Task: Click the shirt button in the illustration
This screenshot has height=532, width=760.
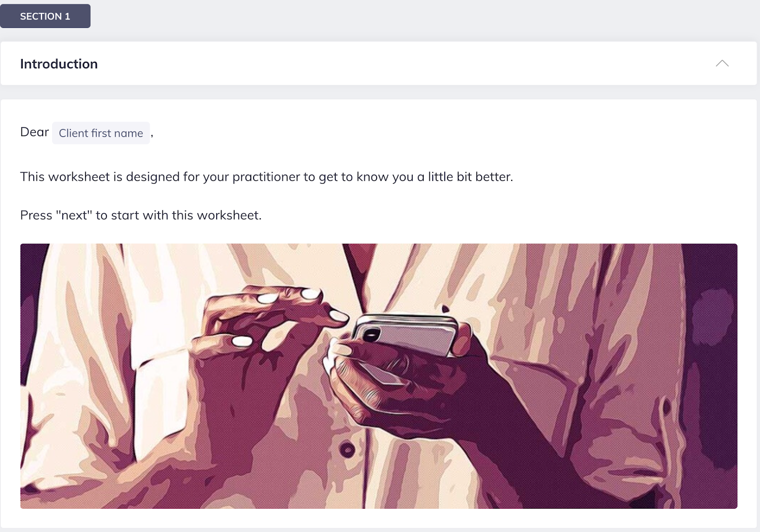Action: 347,449
